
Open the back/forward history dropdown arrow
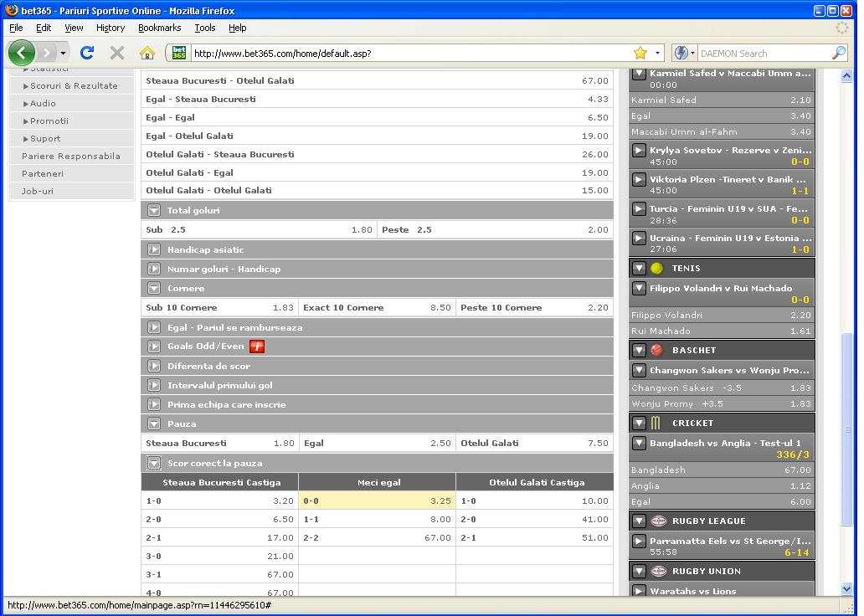tap(64, 53)
